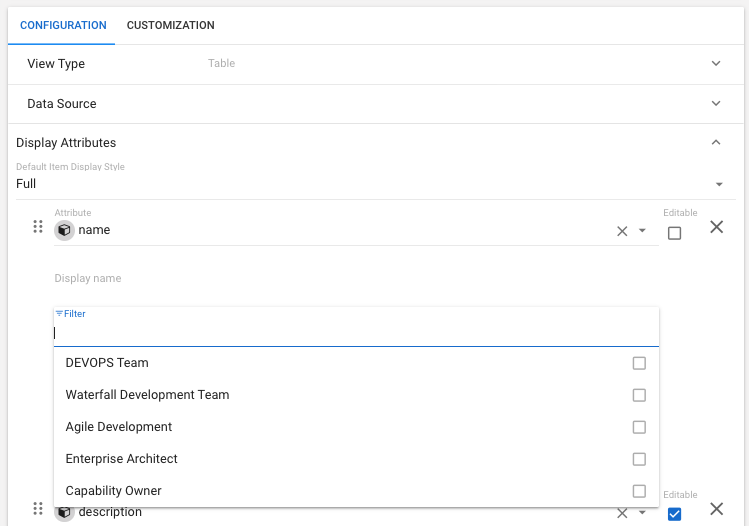
Task: Check the DEVOPS Team checkbox
Action: 639,363
